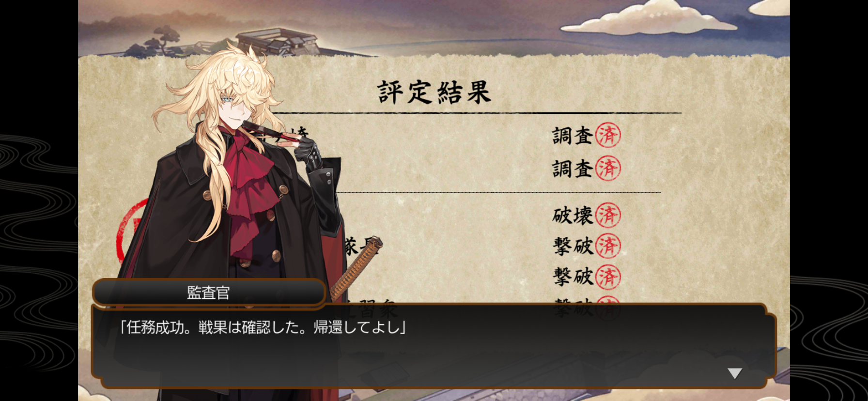Image resolution: width=868 pixels, height=401 pixels.
Task: Click the 監査官 speaker name plate
Action: click(209, 293)
